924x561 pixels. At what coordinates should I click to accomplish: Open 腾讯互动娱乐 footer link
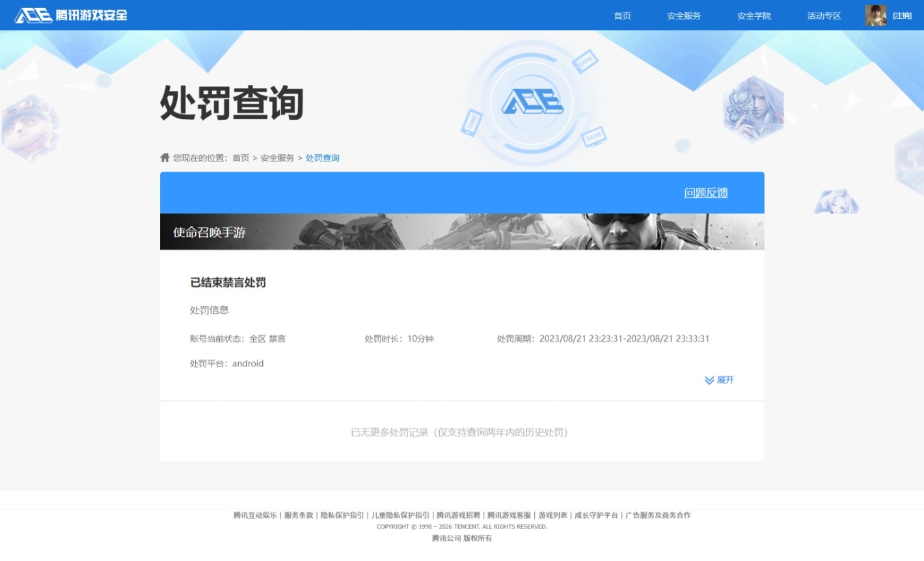[255, 515]
